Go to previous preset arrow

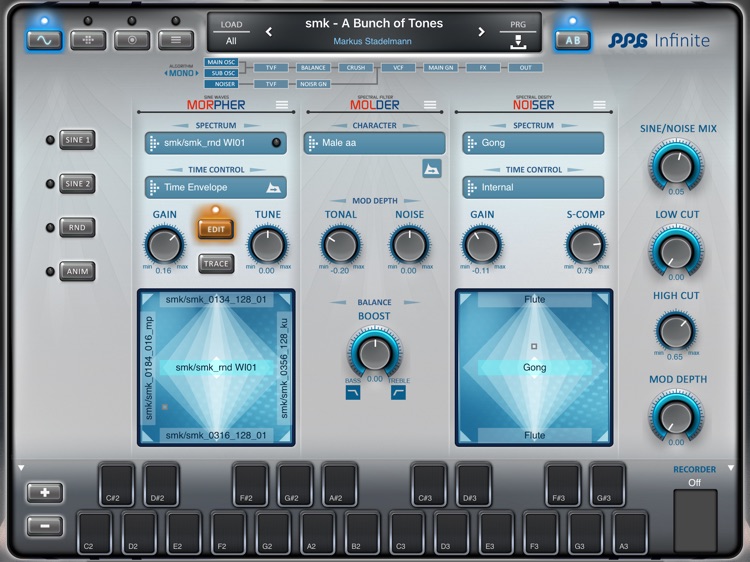[269, 32]
